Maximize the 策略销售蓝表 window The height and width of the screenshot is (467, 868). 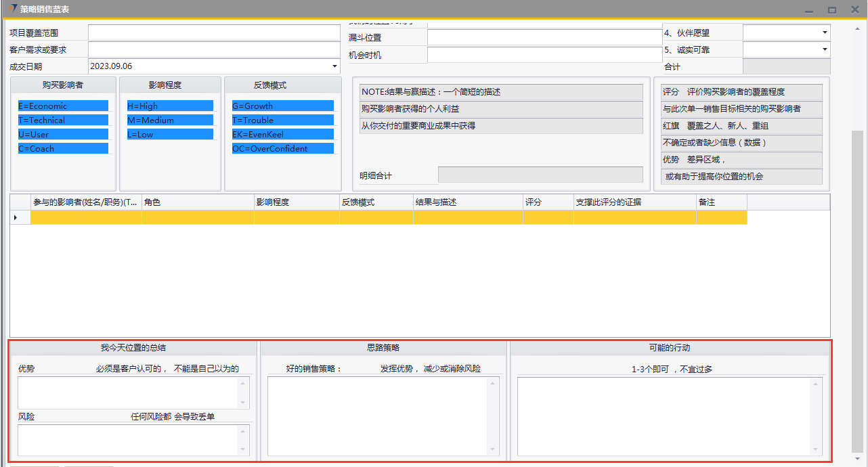tap(832, 9)
